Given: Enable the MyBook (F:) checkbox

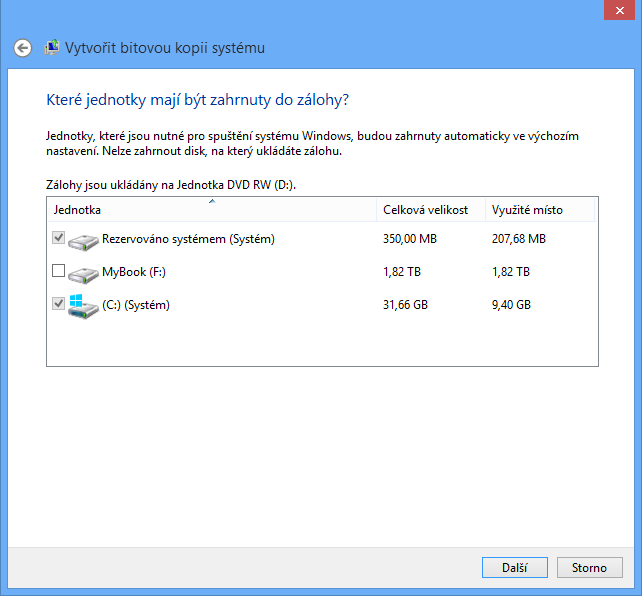Looking at the screenshot, I should (58, 271).
